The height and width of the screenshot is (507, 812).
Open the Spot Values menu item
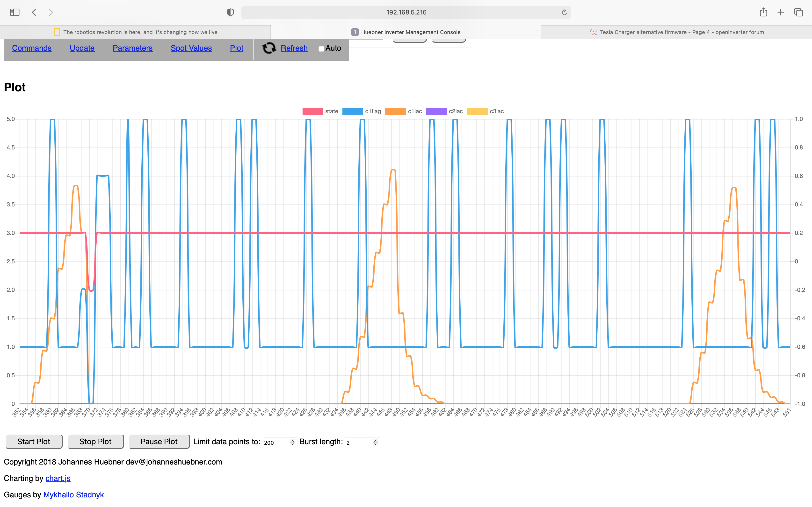[191, 48]
